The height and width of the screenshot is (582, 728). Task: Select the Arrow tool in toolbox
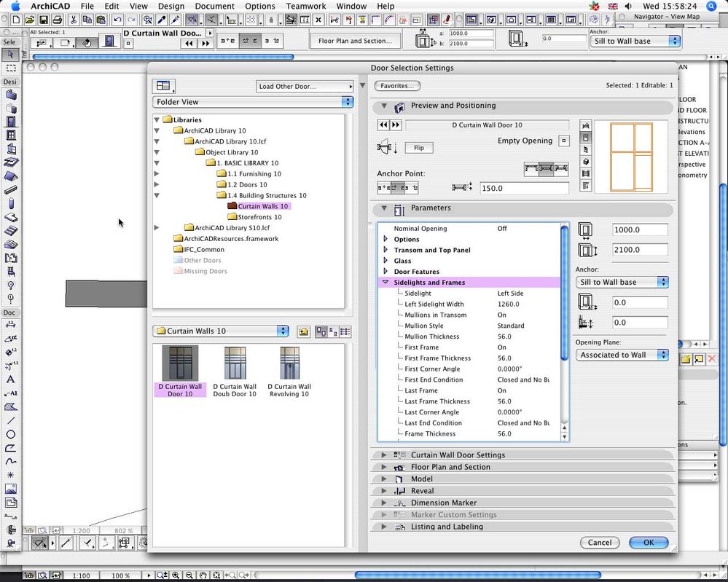[11, 55]
